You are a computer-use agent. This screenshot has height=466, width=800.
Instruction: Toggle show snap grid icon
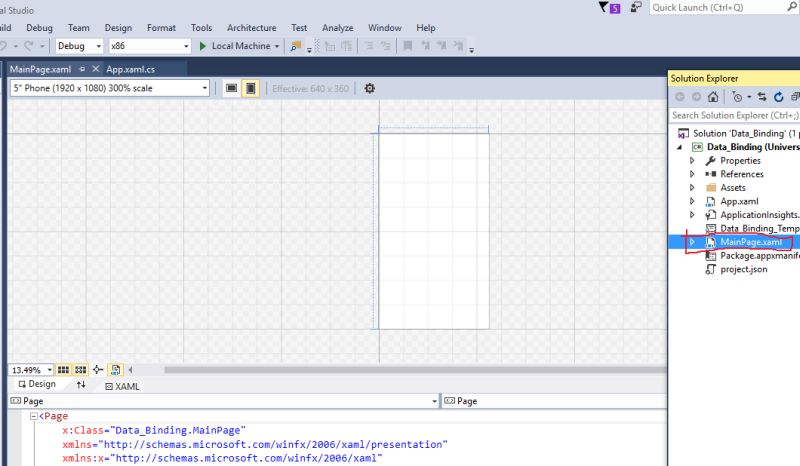(x=63, y=370)
